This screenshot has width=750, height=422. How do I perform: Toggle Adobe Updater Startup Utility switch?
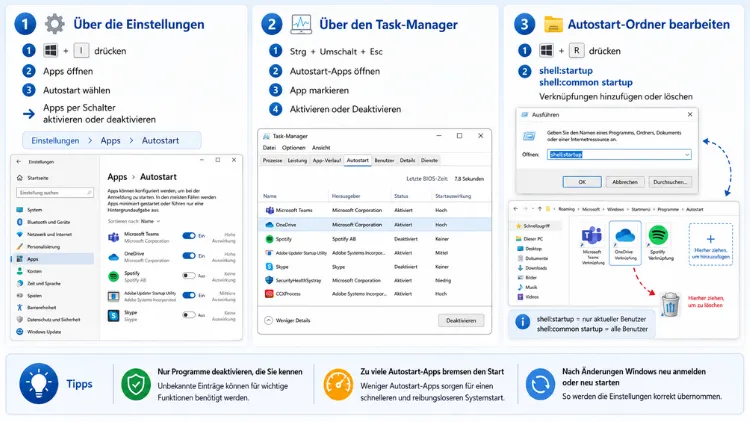pos(189,295)
